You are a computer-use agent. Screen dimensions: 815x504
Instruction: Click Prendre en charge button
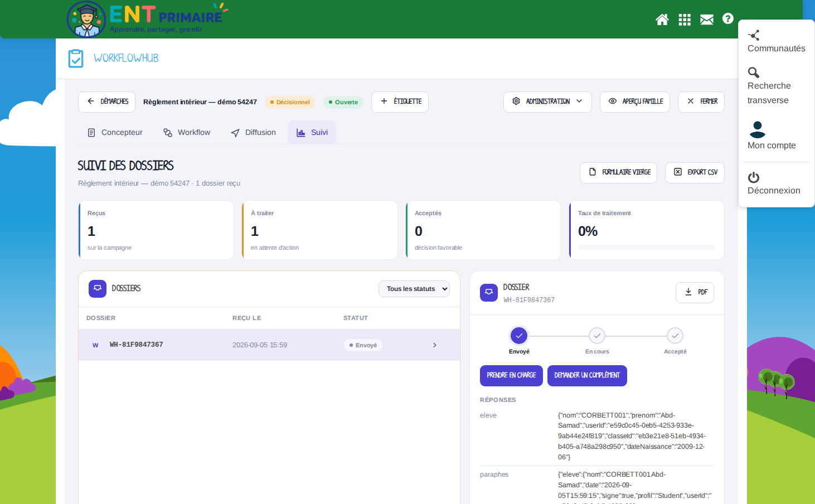click(x=511, y=375)
